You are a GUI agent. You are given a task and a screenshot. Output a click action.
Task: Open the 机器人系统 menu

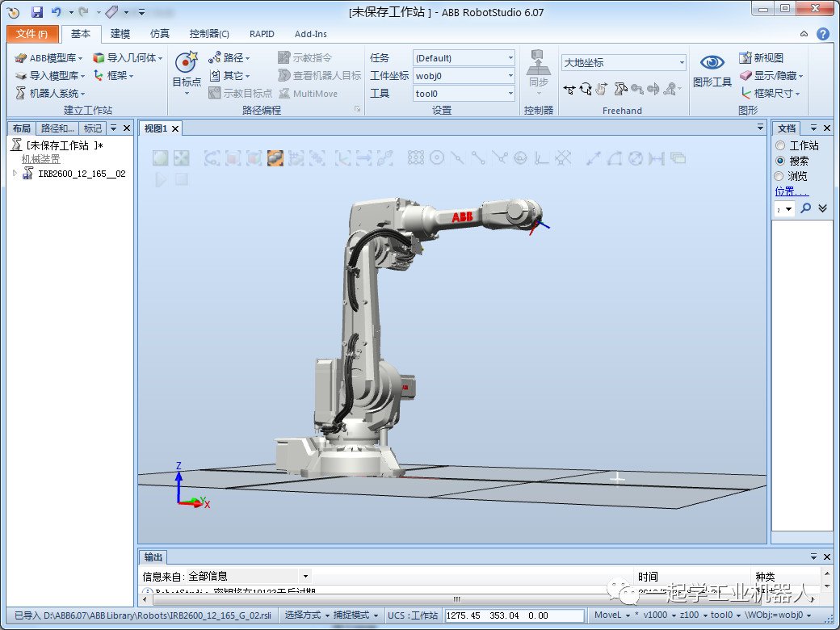(50, 93)
